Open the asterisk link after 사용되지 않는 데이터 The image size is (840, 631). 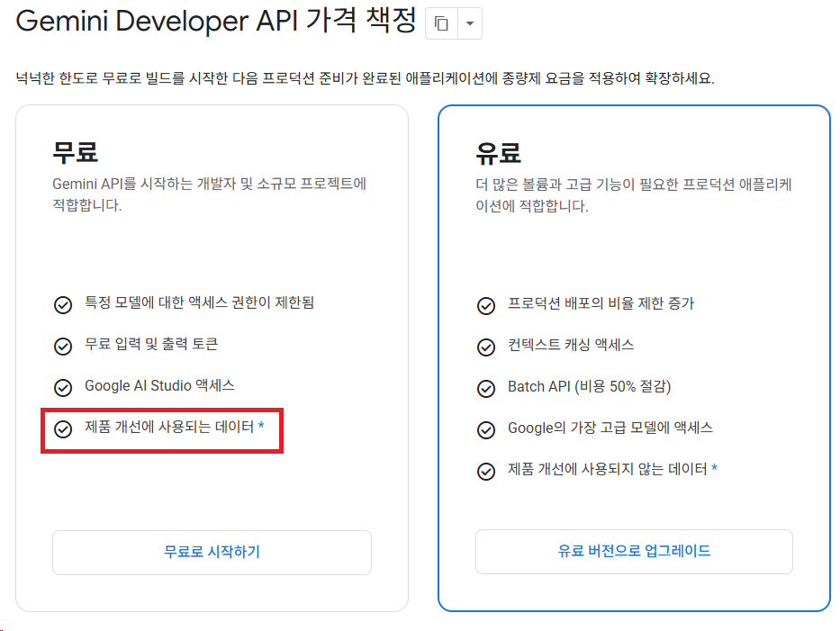point(714,469)
